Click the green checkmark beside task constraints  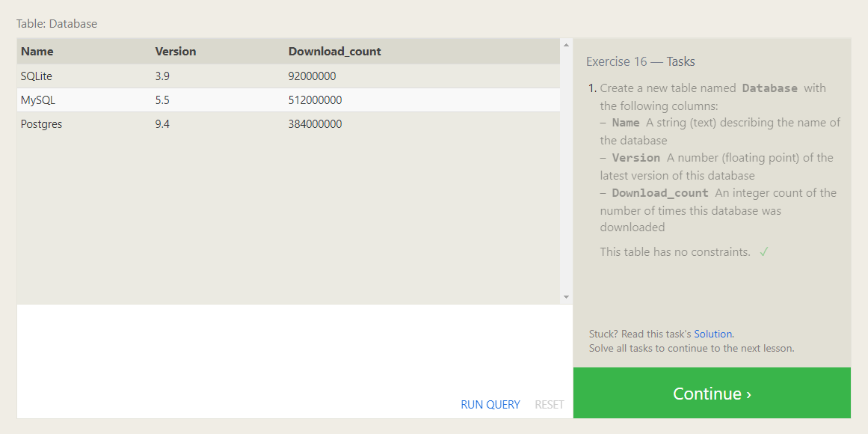coord(764,252)
